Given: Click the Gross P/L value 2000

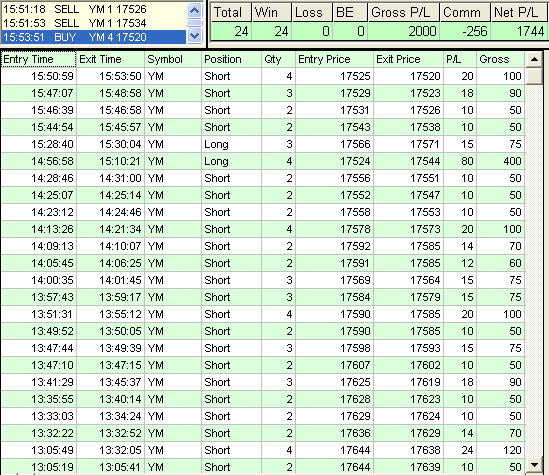Looking at the screenshot, I should [x=404, y=32].
